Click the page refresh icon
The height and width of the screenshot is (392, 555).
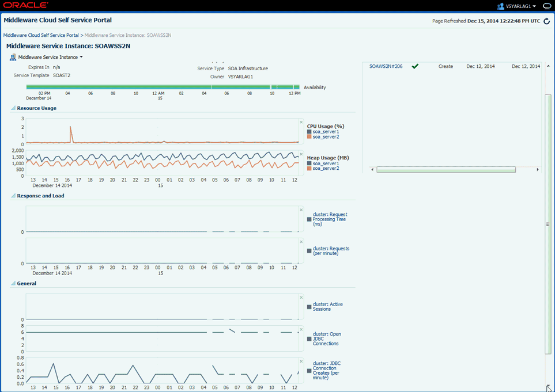tap(546, 21)
